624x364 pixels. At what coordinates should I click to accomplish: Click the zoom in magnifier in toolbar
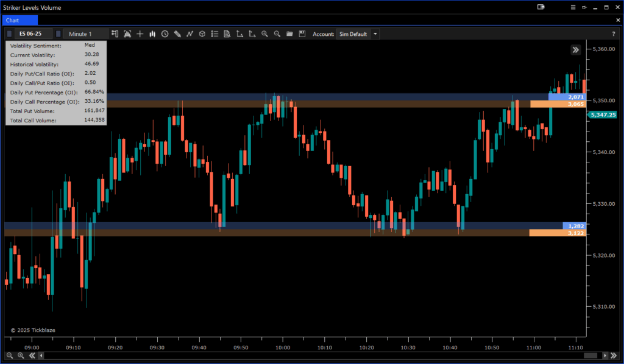click(x=264, y=34)
